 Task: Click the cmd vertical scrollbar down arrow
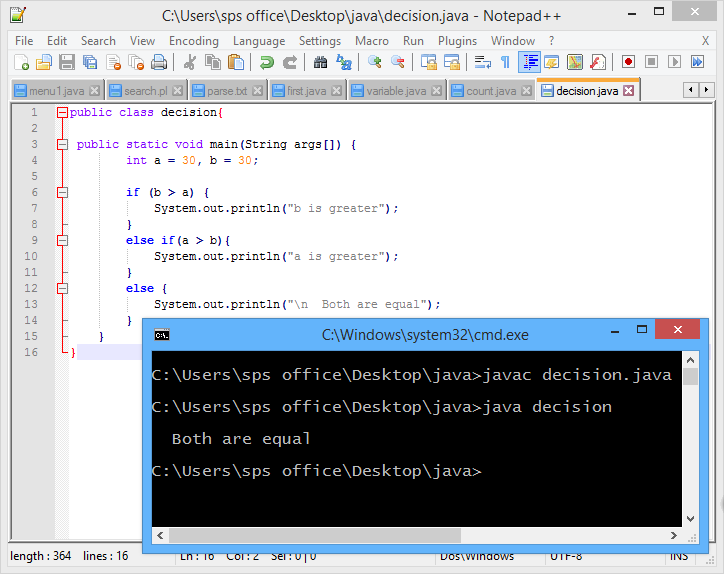tap(690, 519)
